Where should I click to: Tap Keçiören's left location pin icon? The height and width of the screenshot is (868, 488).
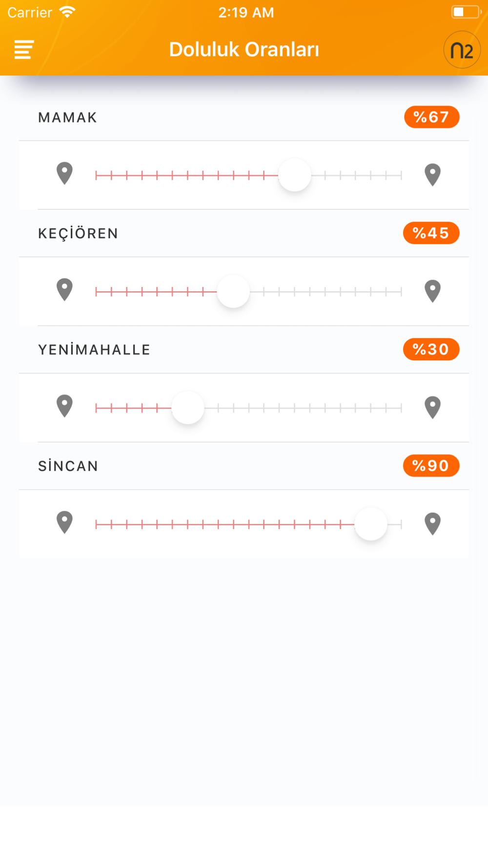click(64, 290)
